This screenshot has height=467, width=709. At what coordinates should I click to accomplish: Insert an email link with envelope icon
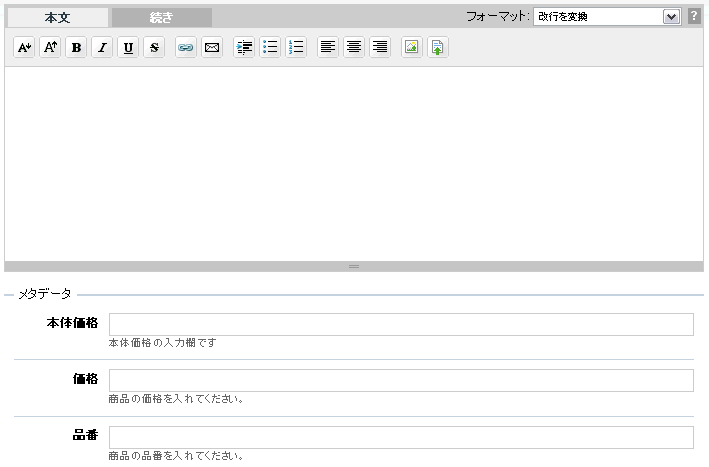click(212, 47)
